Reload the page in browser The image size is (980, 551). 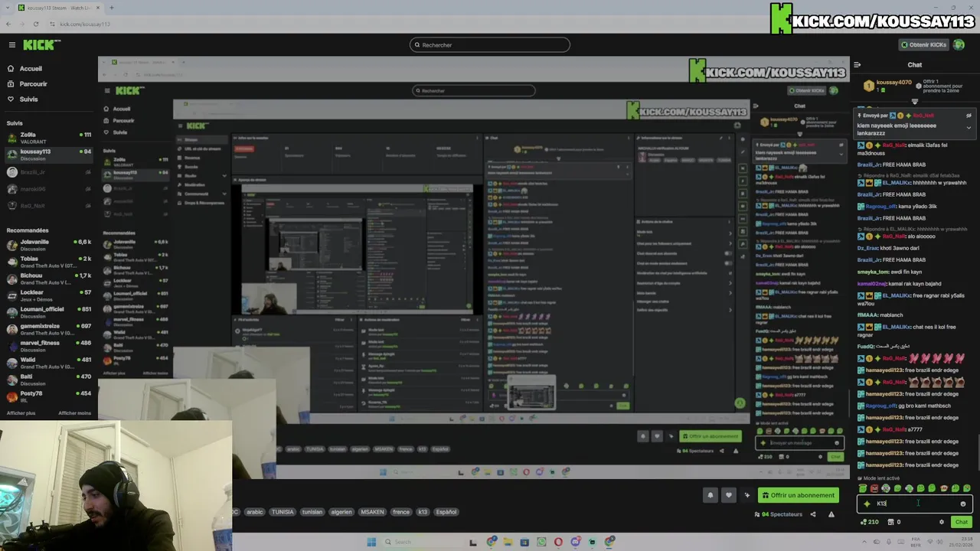tap(38, 24)
